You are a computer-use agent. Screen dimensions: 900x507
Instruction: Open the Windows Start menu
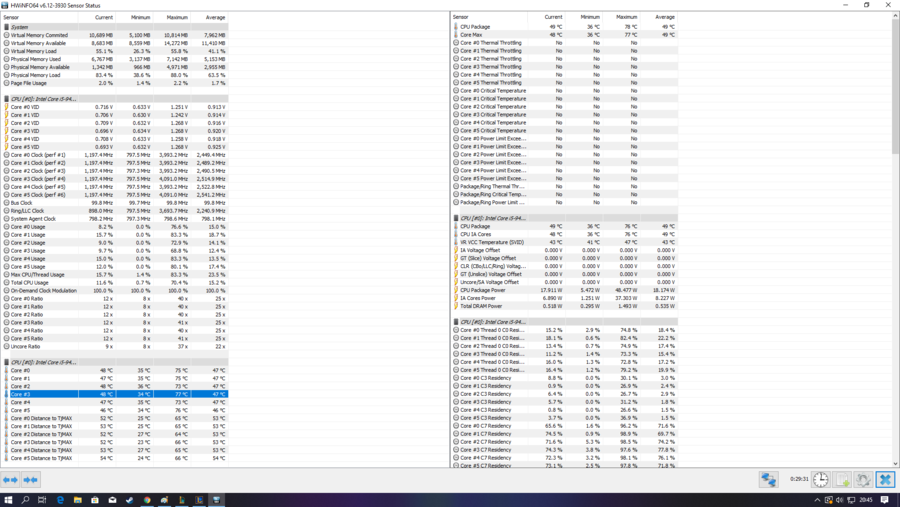8,500
